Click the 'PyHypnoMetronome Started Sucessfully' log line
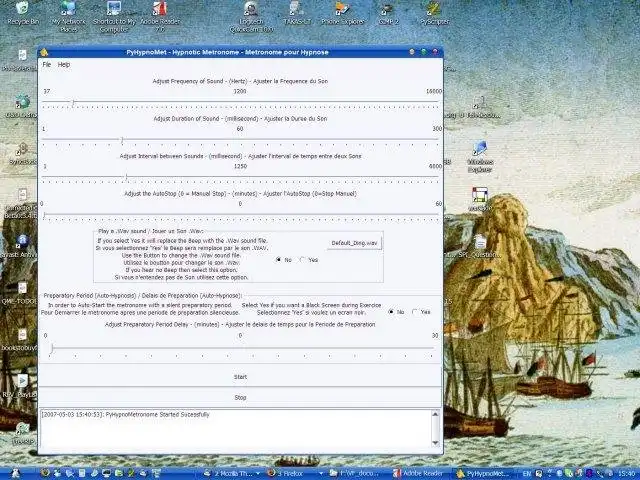 click(x=157, y=414)
